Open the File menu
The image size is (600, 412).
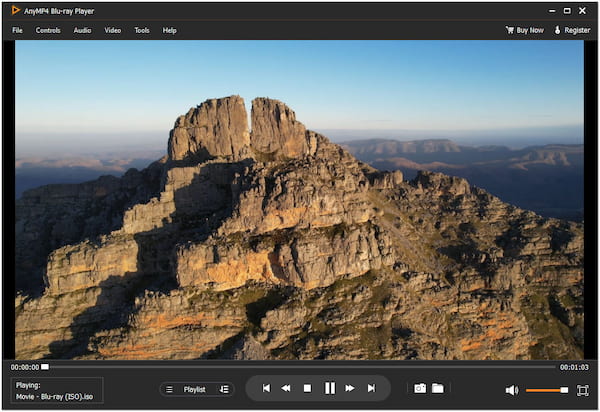tap(17, 30)
